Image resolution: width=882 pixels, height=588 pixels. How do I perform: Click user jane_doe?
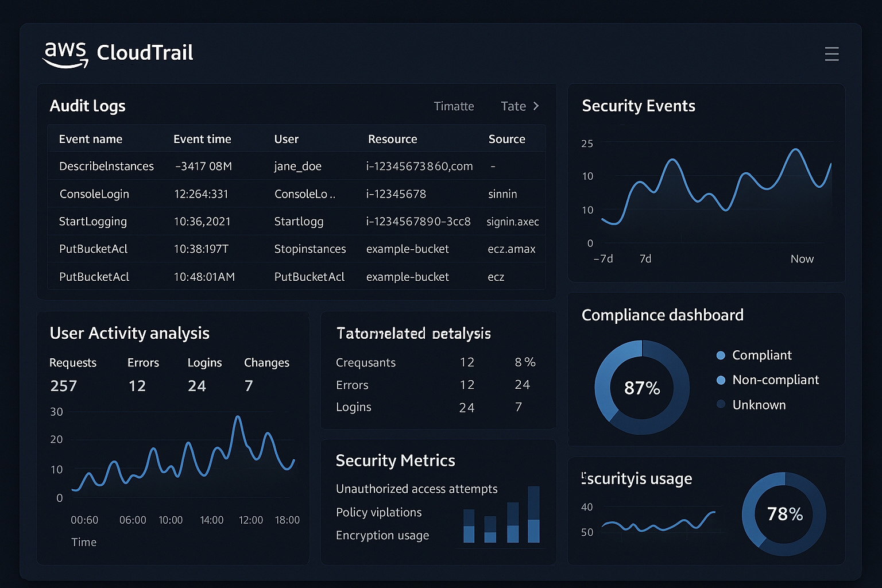click(297, 167)
